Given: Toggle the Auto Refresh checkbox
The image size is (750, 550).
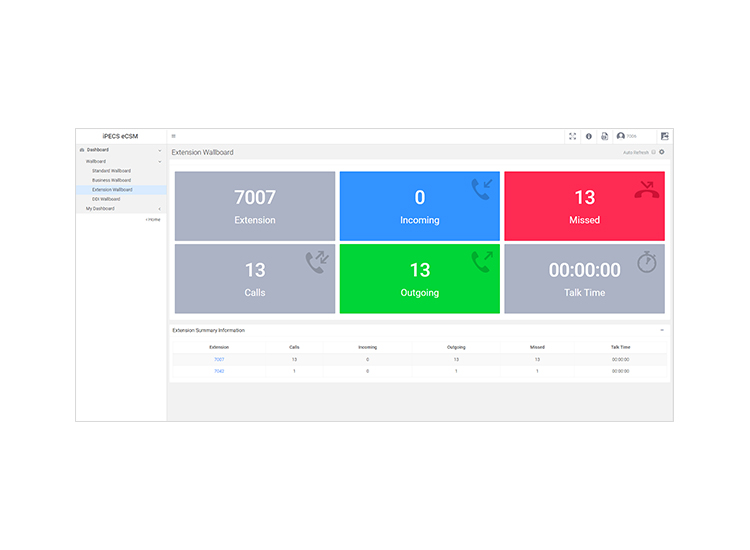Looking at the screenshot, I should click(653, 152).
